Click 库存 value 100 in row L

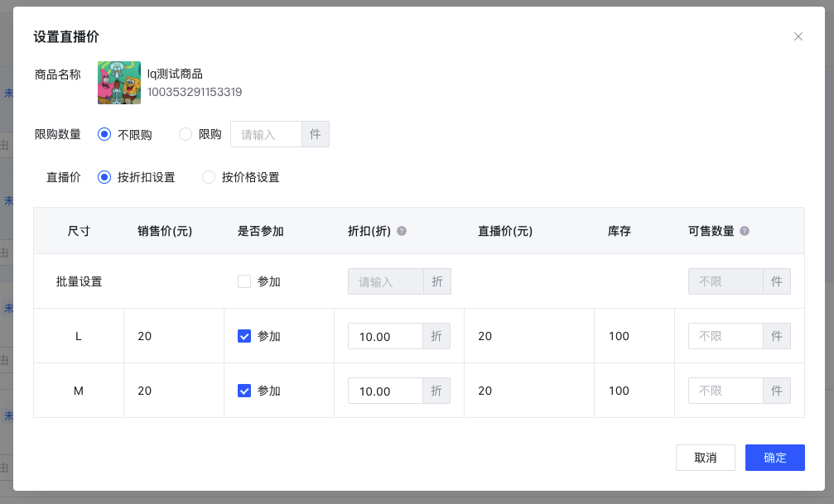[619, 336]
